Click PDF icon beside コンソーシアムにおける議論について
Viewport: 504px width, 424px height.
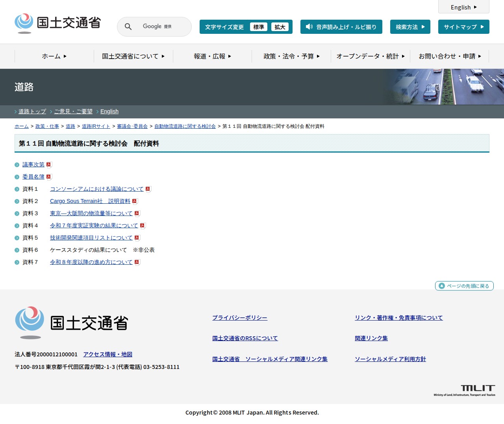pos(148,189)
